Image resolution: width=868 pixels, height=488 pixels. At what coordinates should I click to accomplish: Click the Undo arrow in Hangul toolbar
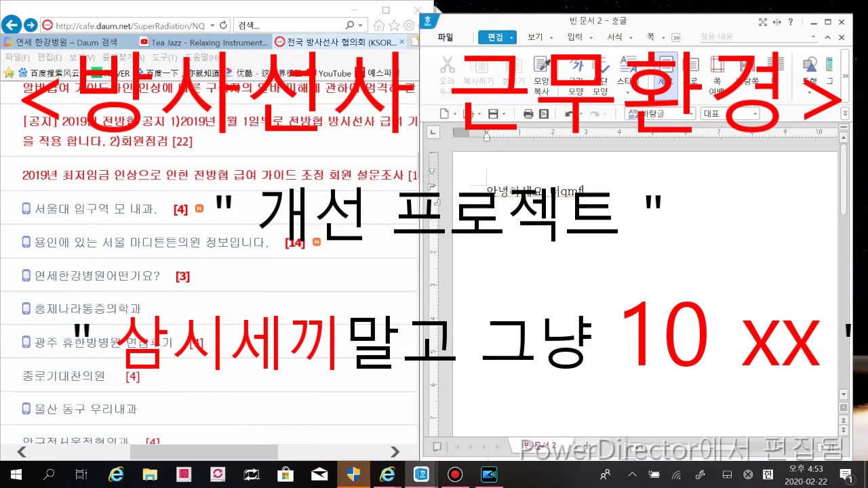pyautogui.click(x=569, y=114)
